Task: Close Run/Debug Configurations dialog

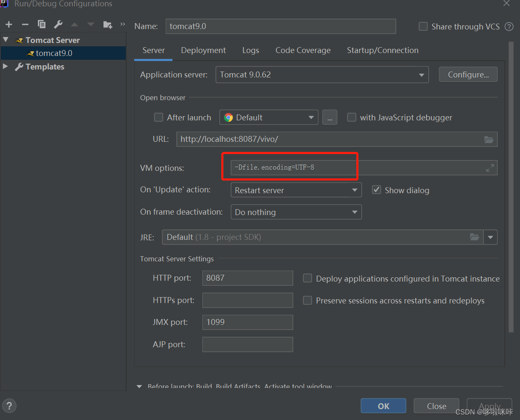Action: click(507, 3)
